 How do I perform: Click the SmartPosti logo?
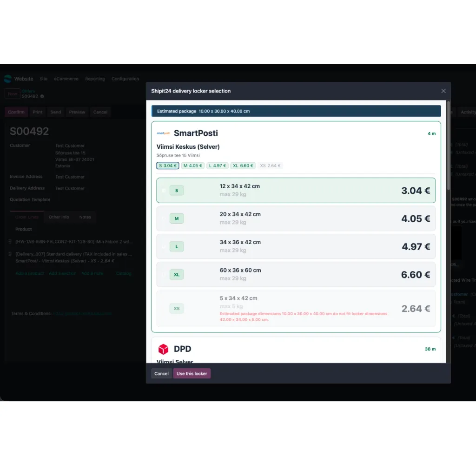coord(163,133)
